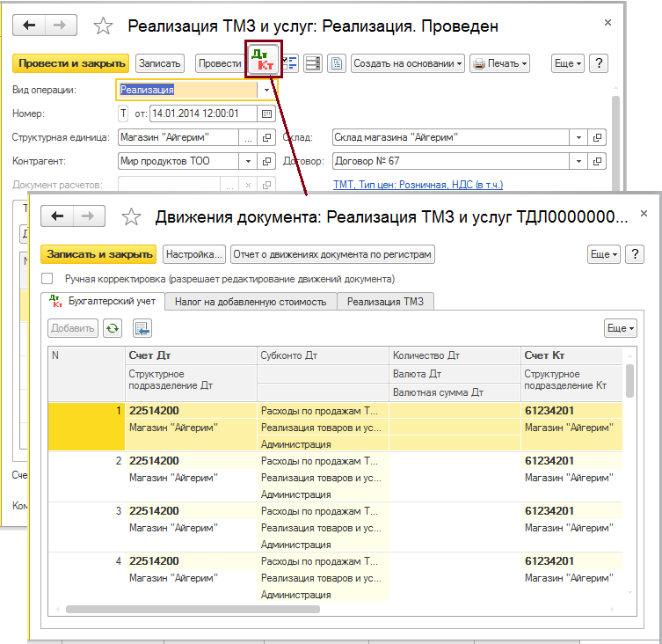Enable the Ручная корректировка checkbox
The image size is (662, 644).
(x=47, y=278)
